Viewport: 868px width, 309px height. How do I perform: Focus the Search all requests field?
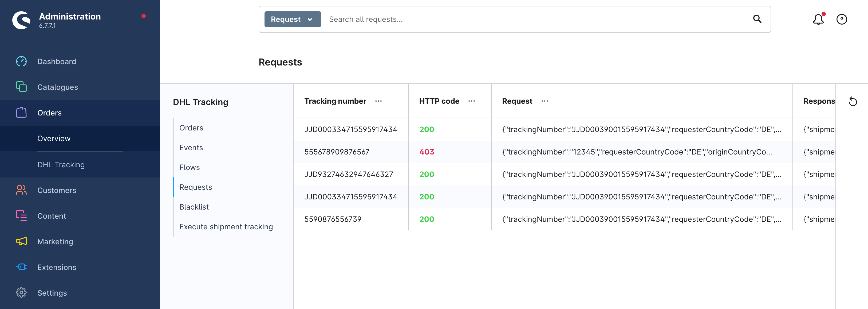[x=536, y=19]
